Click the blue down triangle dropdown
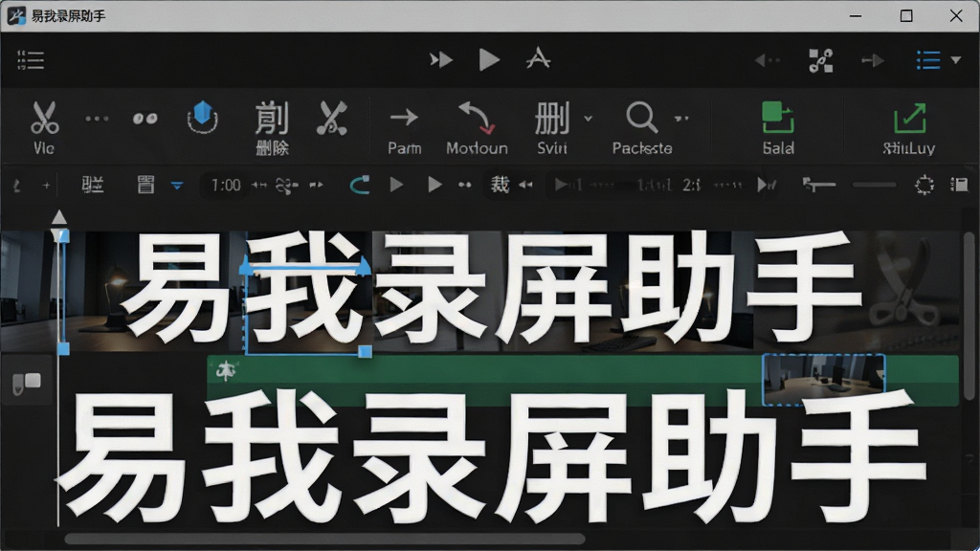The width and height of the screenshot is (980, 551). 177,186
